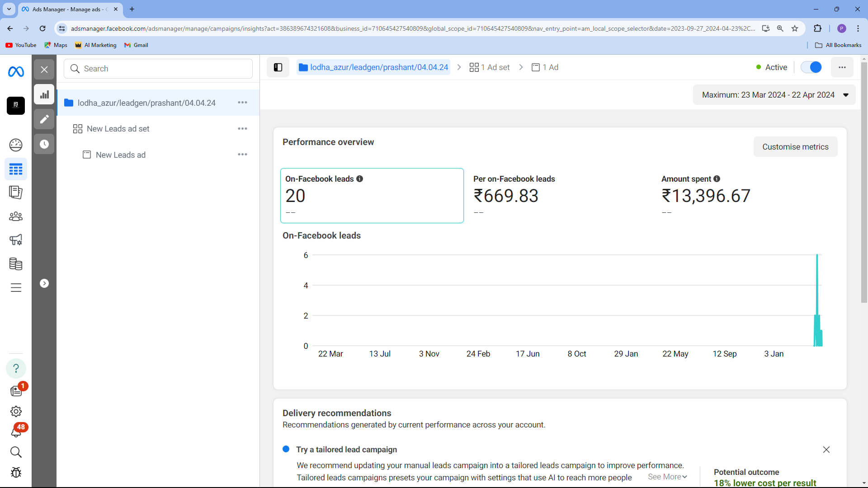Show info for Amount spent metric
Image resolution: width=868 pixels, height=488 pixels.
click(717, 179)
